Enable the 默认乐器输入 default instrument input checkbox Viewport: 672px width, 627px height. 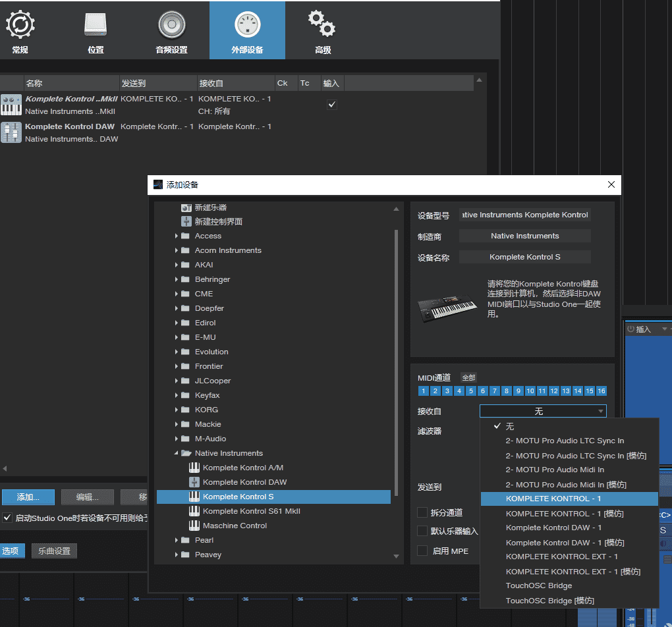(422, 531)
